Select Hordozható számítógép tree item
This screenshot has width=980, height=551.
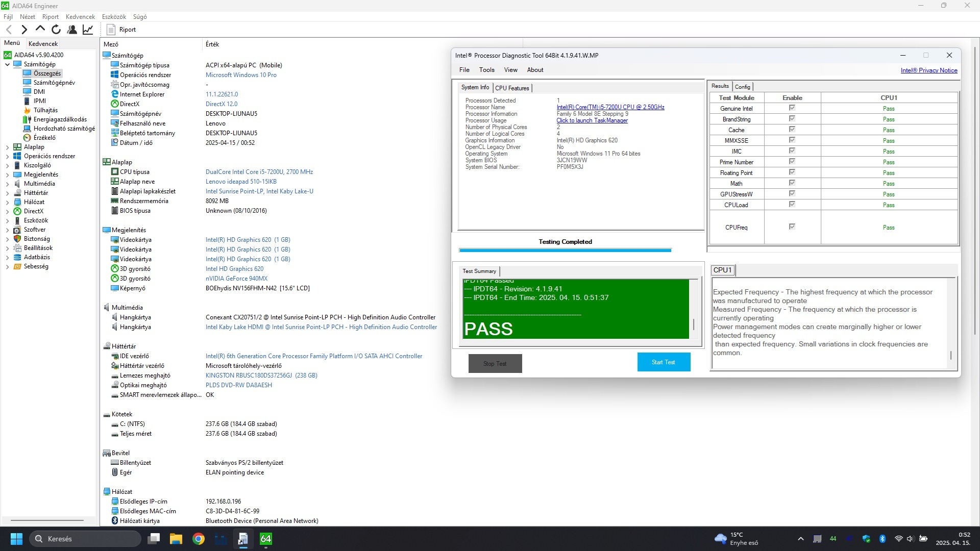pyautogui.click(x=64, y=129)
